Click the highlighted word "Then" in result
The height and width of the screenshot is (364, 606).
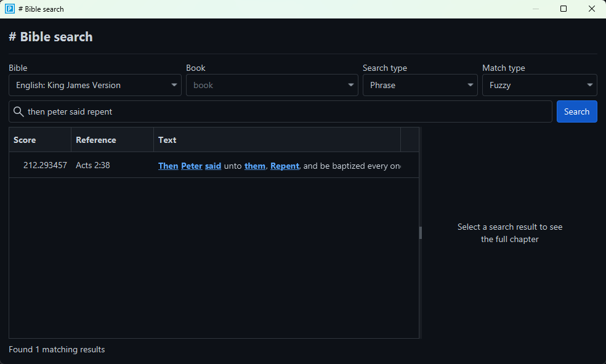(168, 166)
